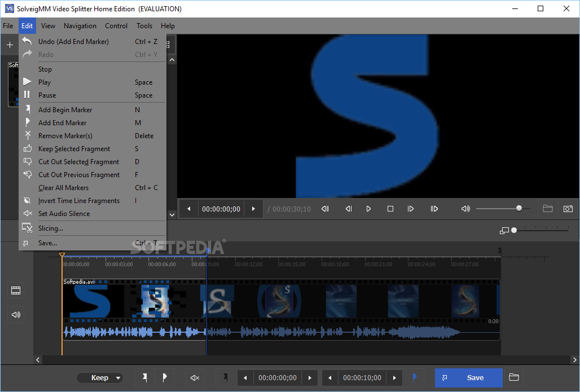Image resolution: width=580 pixels, height=392 pixels.
Task: Choose Add End Marker menu entry
Action: coord(92,123)
